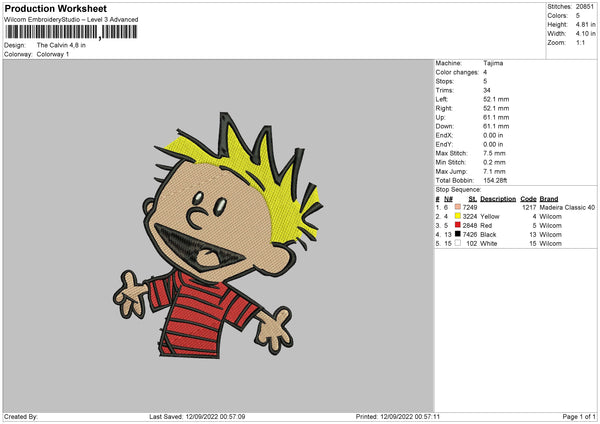Click the White description in stop sequence
Screen dimensions: 600x424
(489, 244)
